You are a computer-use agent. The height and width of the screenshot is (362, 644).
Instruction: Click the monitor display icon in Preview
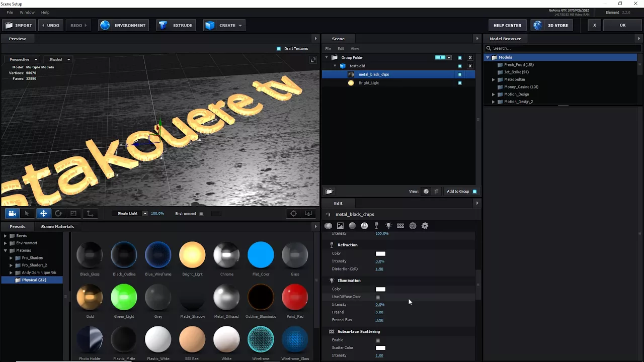point(308,214)
